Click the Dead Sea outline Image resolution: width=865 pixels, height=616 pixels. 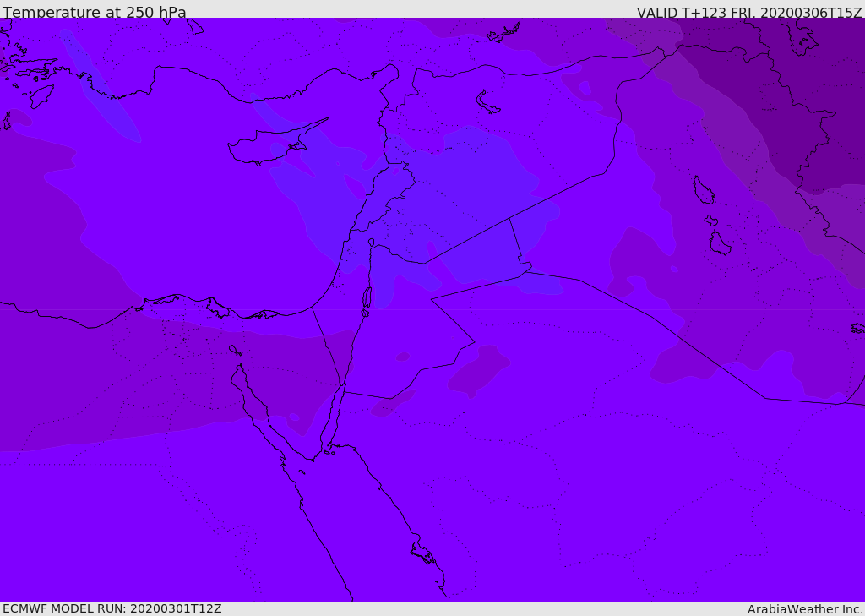(x=367, y=298)
